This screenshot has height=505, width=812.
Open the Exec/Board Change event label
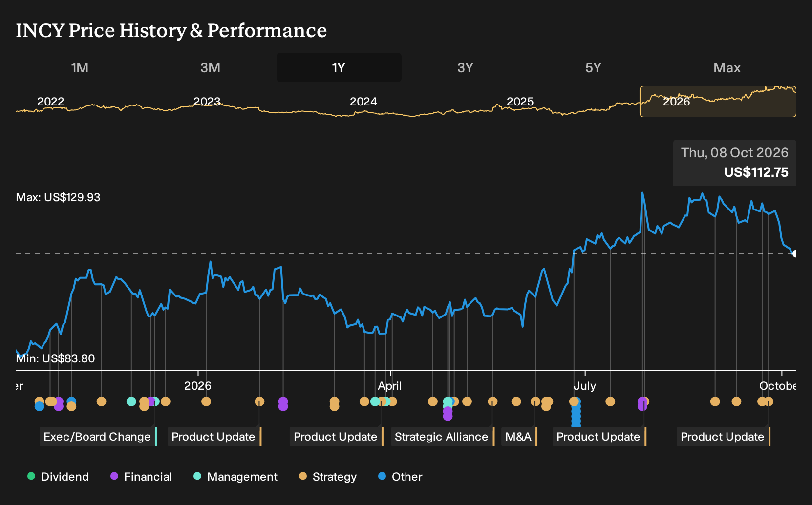98,437
